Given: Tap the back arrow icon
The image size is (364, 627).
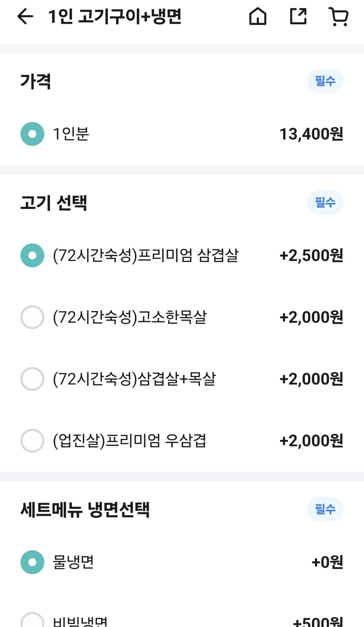Looking at the screenshot, I should (x=25, y=16).
